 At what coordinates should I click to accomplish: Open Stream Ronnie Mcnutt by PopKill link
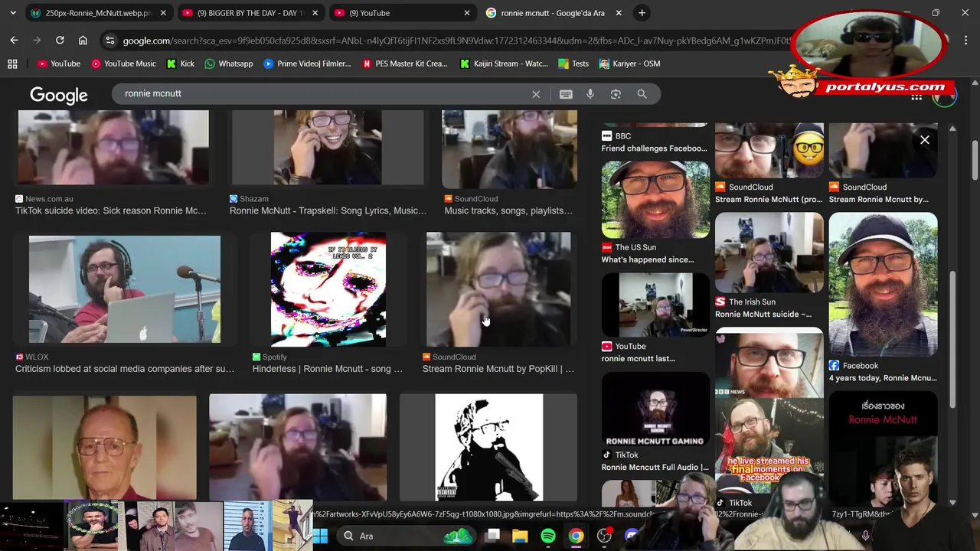(498, 369)
